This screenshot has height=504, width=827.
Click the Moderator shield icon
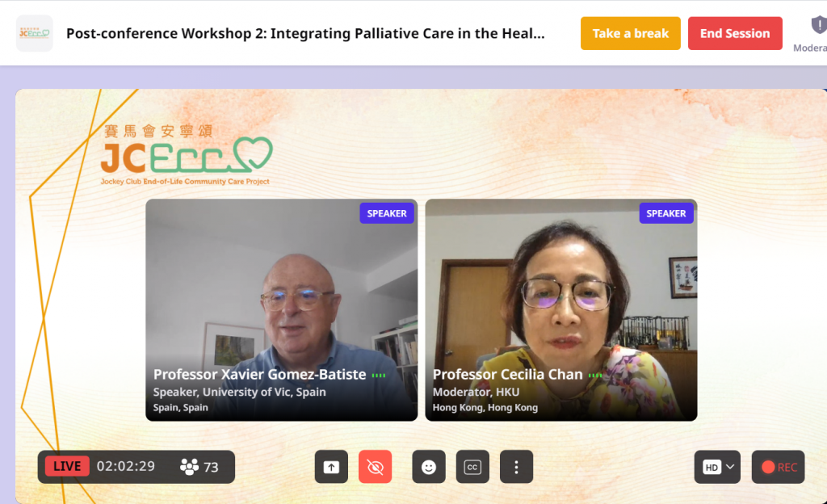click(819, 25)
